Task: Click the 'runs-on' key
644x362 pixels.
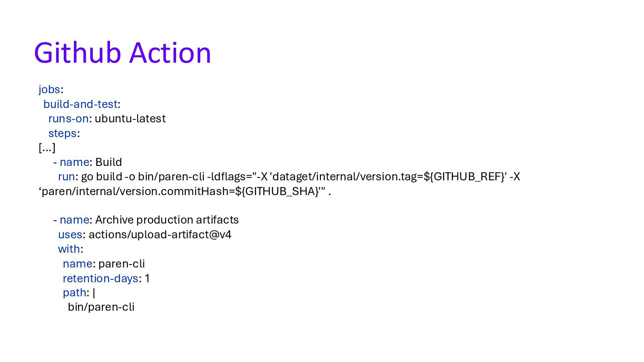Action: pyautogui.click(x=68, y=119)
